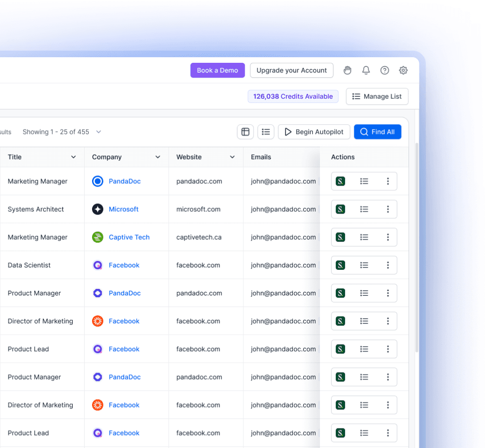Click the Microsoft company logo icon
485x448 pixels.
point(98,209)
